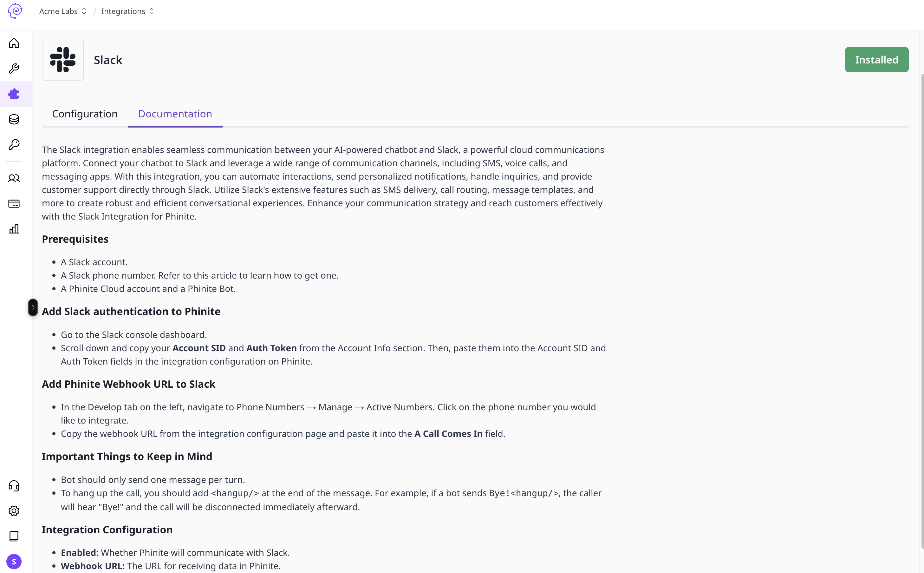The image size is (924, 573).
Task: Select the wrench tools icon in sidebar
Action: coord(14,68)
